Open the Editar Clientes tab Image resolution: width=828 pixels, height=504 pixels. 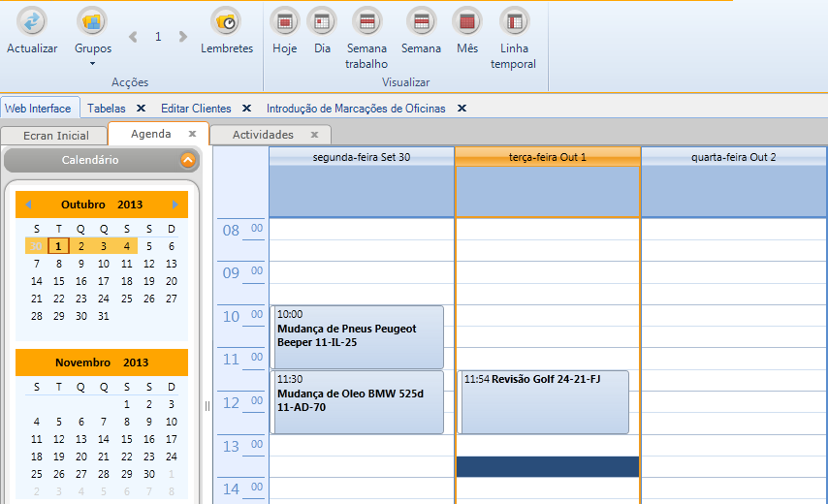click(x=196, y=109)
